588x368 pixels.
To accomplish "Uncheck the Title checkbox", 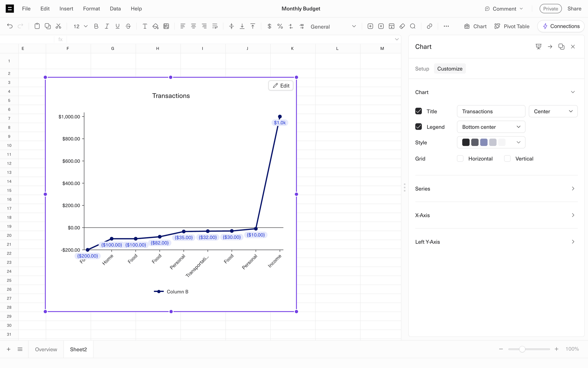I will [x=419, y=111].
